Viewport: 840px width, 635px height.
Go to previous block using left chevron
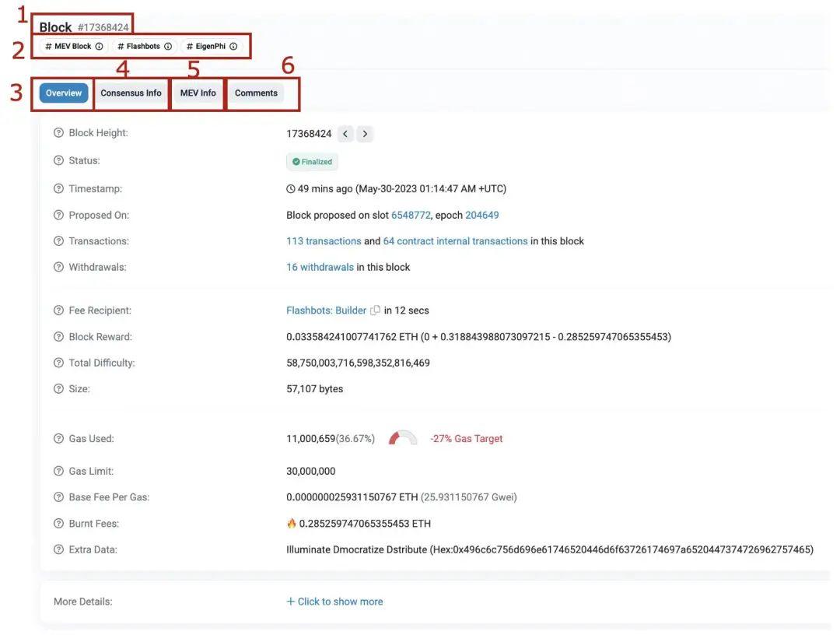click(x=345, y=133)
